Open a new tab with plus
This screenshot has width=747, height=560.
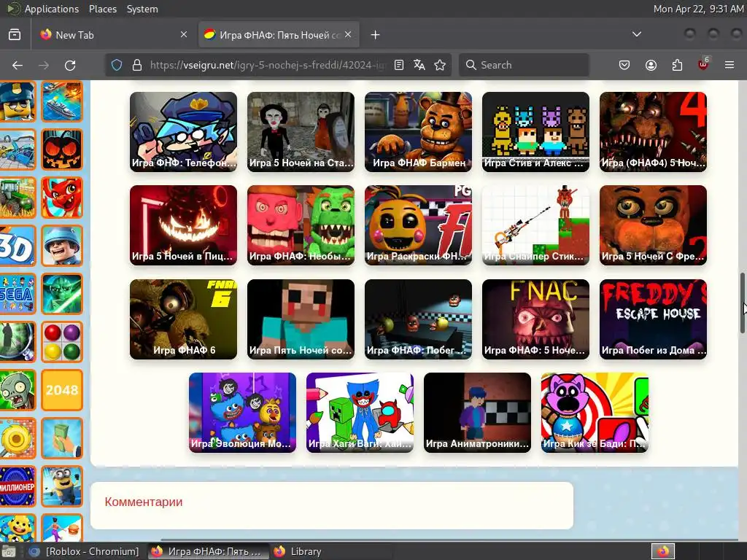[376, 35]
